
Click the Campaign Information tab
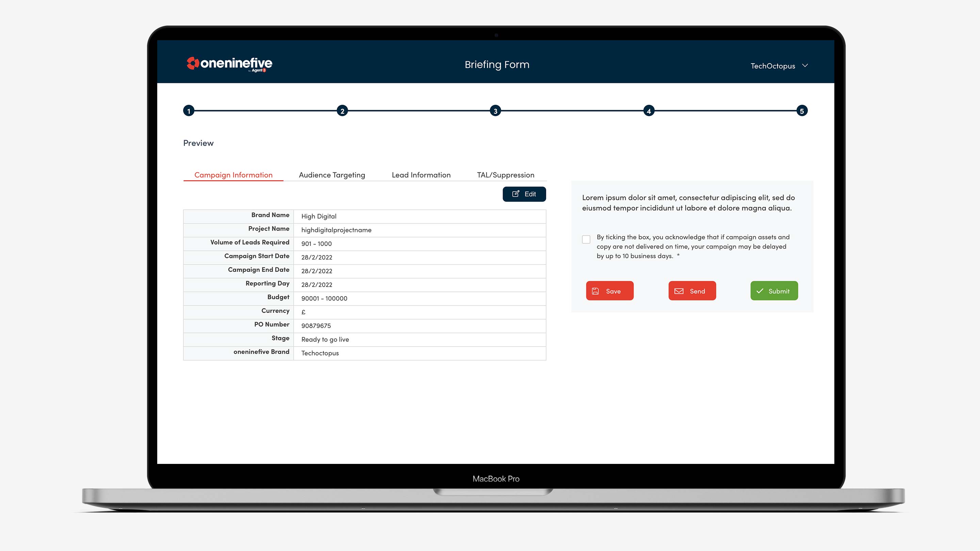point(233,175)
